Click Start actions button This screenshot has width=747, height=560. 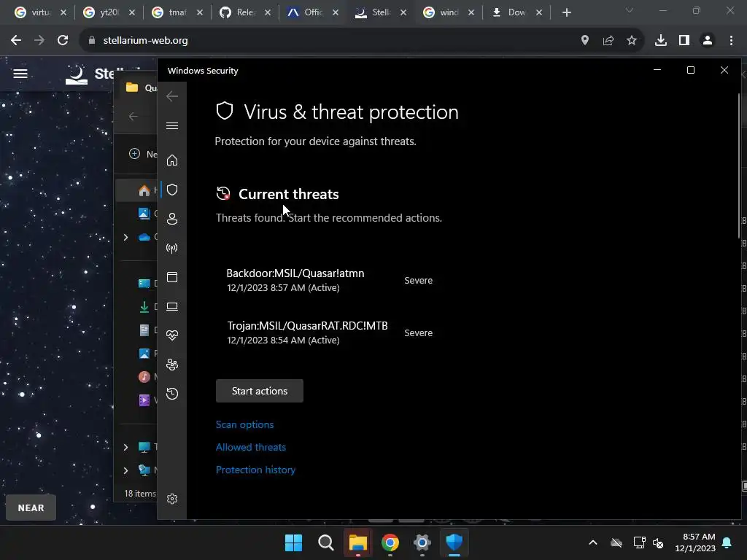(x=260, y=391)
